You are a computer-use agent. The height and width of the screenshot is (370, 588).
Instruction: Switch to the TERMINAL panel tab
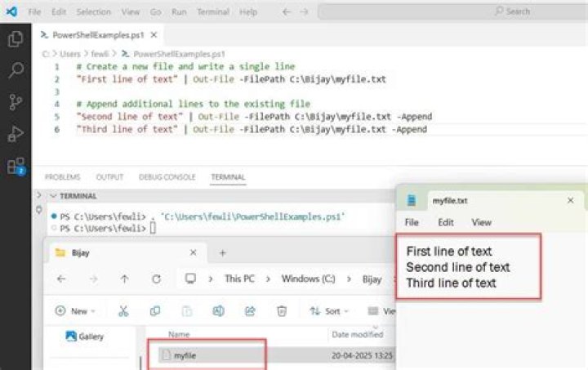pyautogui.click(x=228, y=177)
